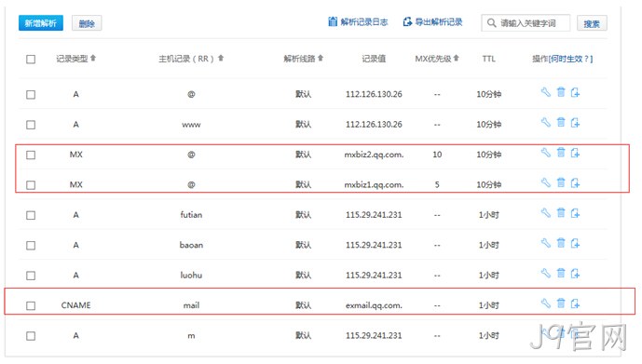Focus the 请输入关键字词 search field
The width and height of the screenshot is (642, 364).
point(526,23)
